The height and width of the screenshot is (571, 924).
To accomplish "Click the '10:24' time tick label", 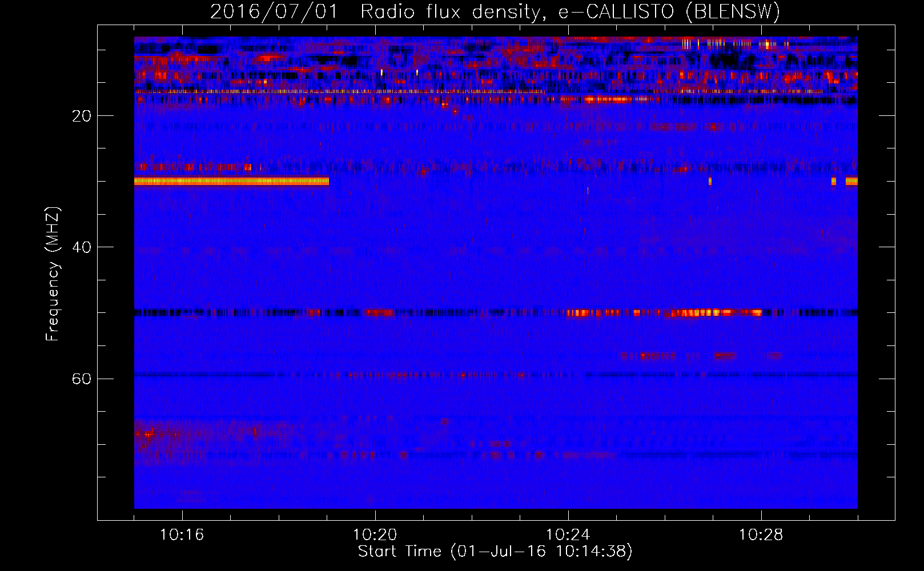I will 568,535.
